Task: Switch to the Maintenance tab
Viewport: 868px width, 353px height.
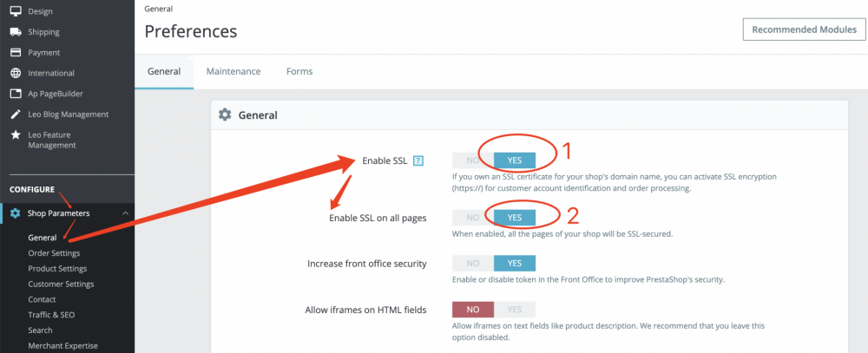Action: point(233,71)
